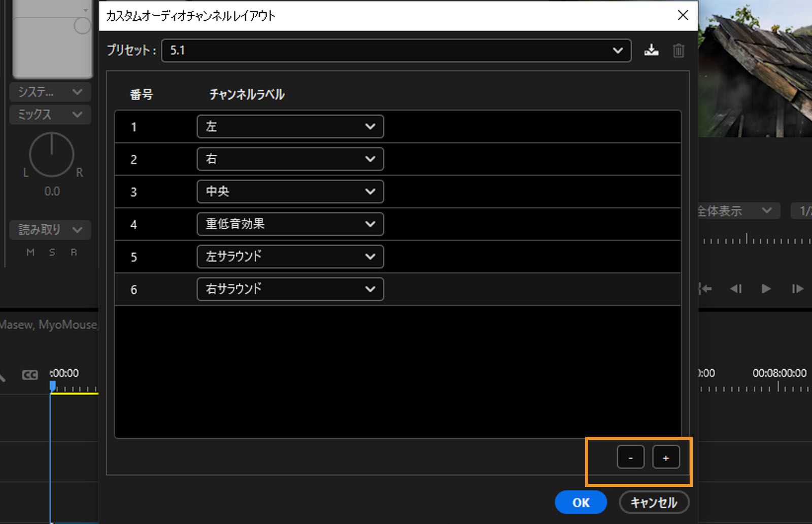
Task: Adjust the L/R pan knob showing 0.0
Action: (x=51, y=155)
